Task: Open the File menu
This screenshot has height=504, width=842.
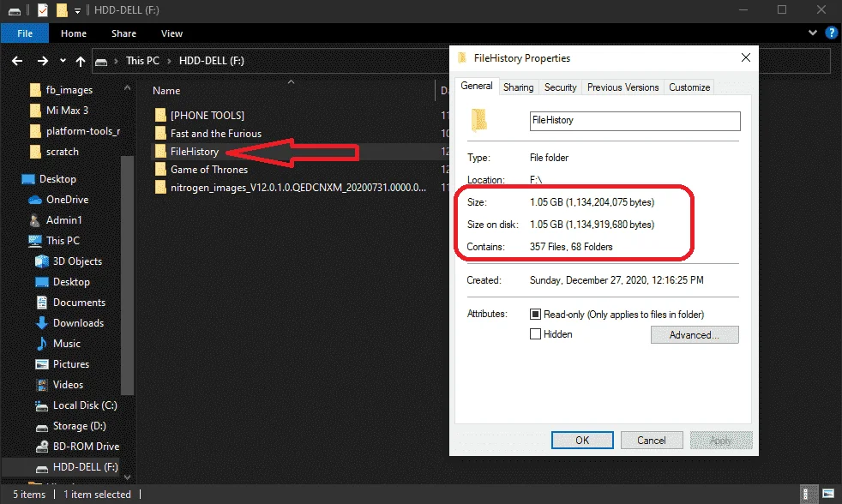Action: pos(25,33)
